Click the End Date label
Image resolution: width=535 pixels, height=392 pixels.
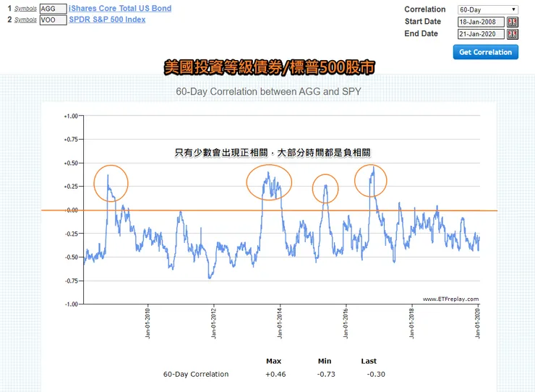(421, 33)
